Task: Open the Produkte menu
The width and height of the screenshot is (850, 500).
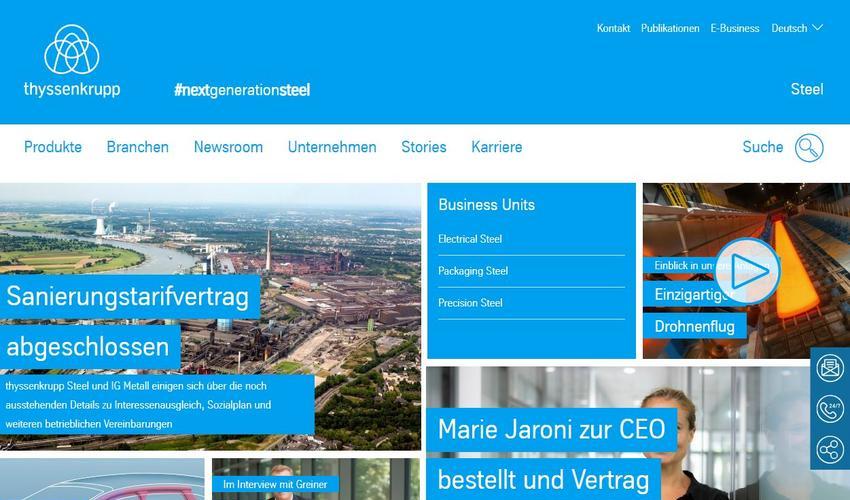Action: (x=53, y=147)
